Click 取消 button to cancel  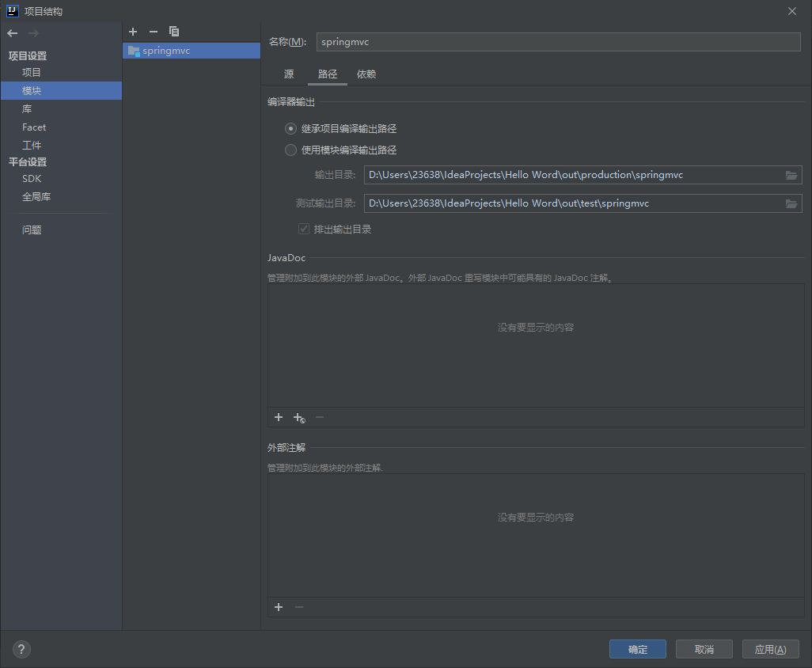click(704, 649)
